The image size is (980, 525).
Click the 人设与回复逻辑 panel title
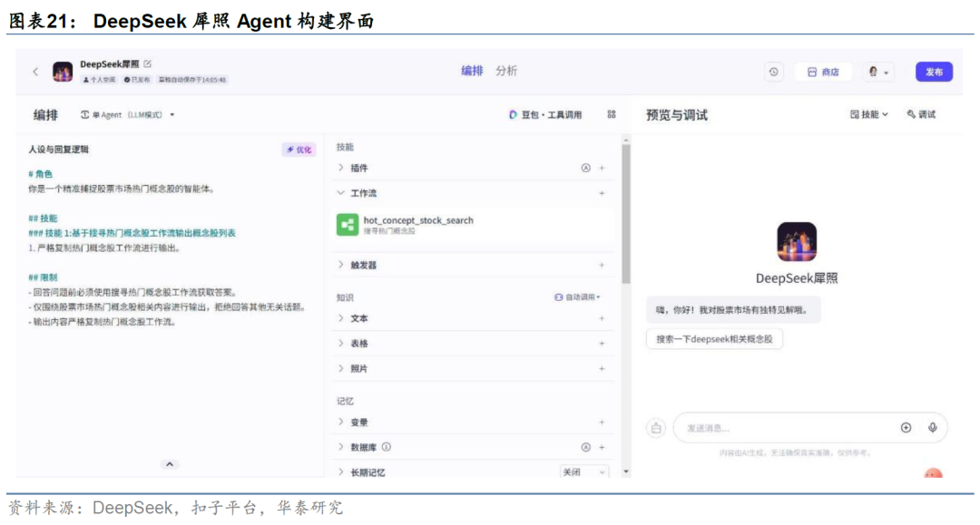58,150
